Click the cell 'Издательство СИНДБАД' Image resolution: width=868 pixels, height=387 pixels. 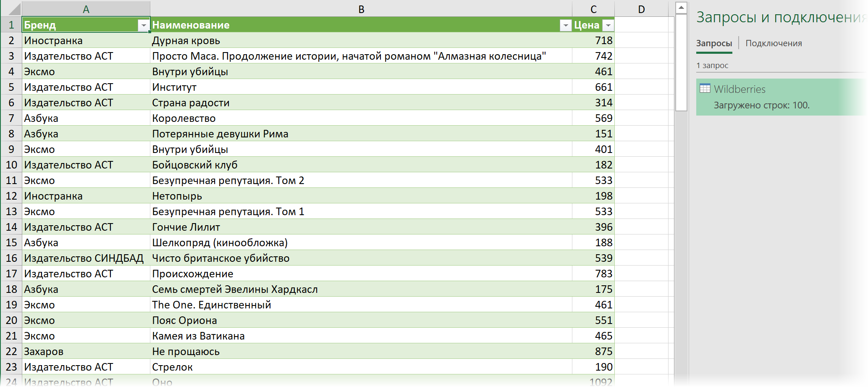[86, 258]
